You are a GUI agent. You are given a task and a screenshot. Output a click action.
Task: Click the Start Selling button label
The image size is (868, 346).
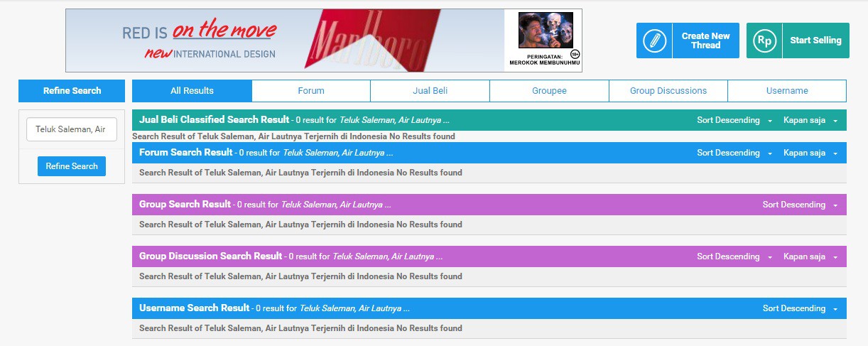pyautogui.click(x=815, y=40)
